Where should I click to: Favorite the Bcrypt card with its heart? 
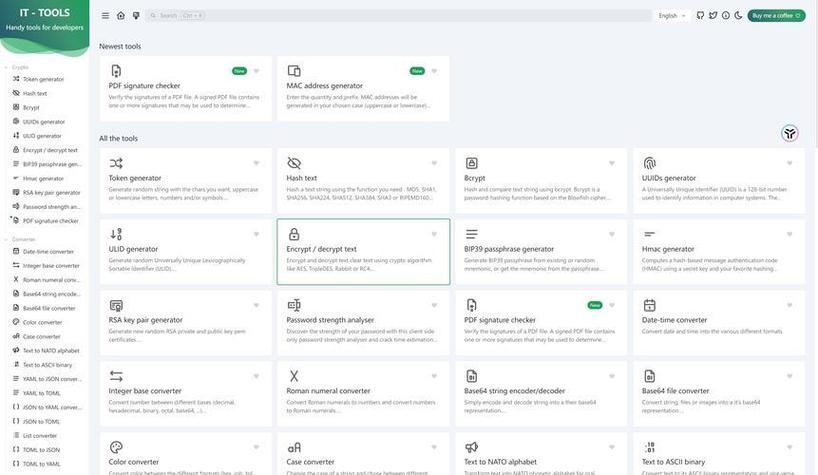coord(612,163)
